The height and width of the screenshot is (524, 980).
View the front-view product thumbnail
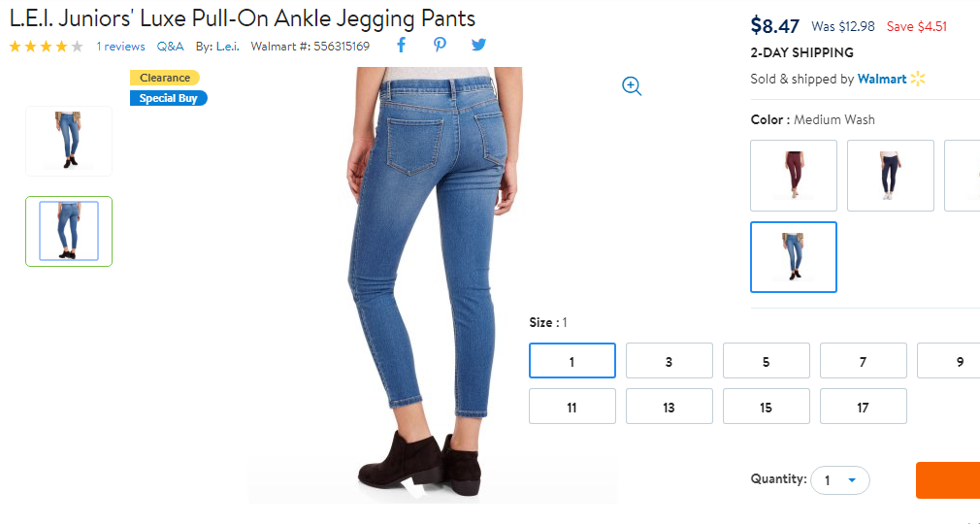69,141
